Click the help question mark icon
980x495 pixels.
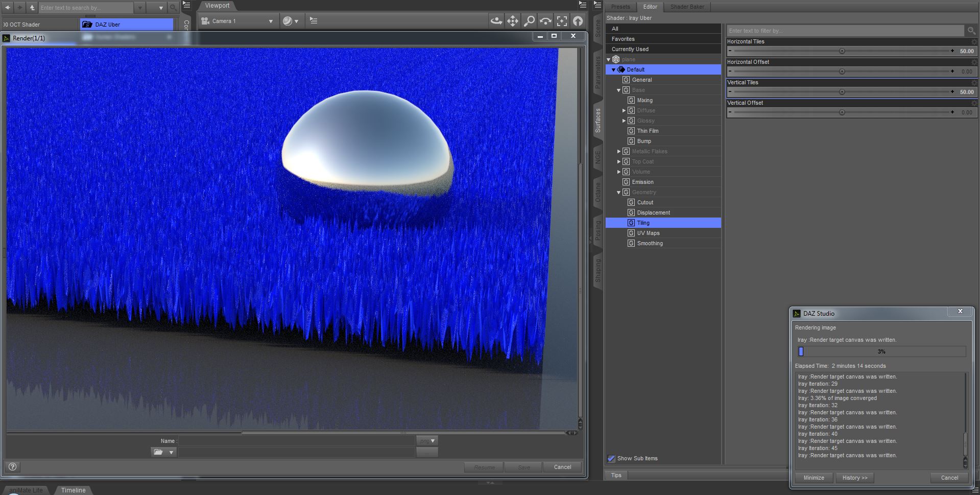point(13,466)
